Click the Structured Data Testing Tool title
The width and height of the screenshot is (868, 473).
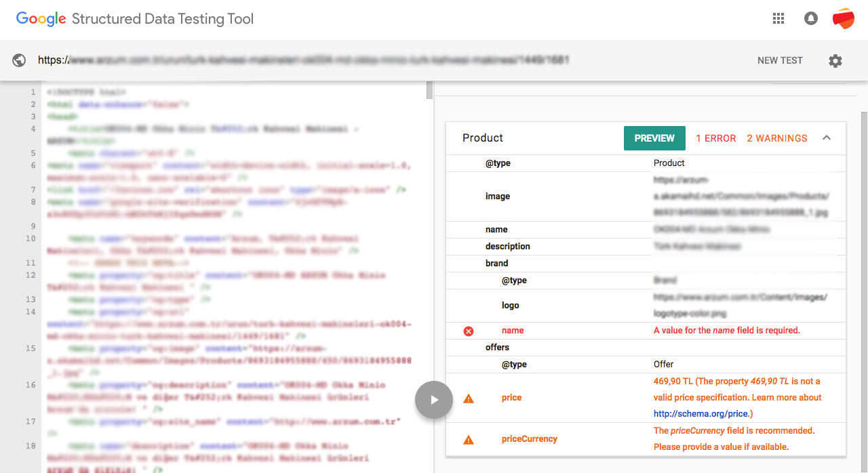163,19
